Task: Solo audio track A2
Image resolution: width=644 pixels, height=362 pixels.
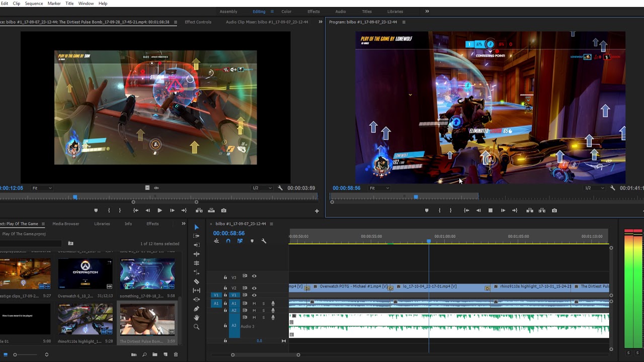Action: 263,310
